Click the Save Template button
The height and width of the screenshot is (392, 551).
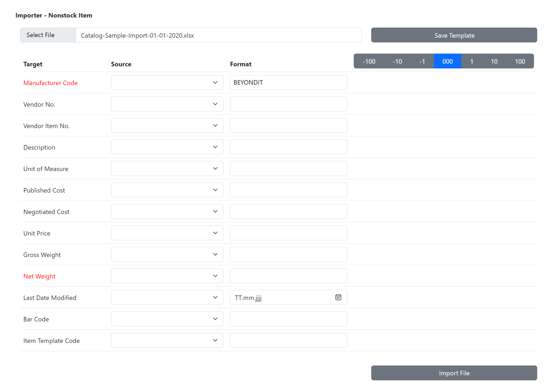[x=454, y=35]
